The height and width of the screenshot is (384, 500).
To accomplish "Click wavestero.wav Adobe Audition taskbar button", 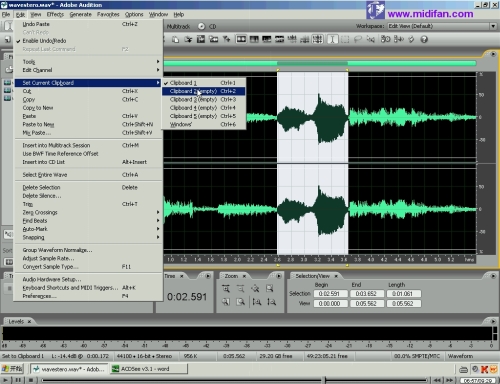I will 69,369.
